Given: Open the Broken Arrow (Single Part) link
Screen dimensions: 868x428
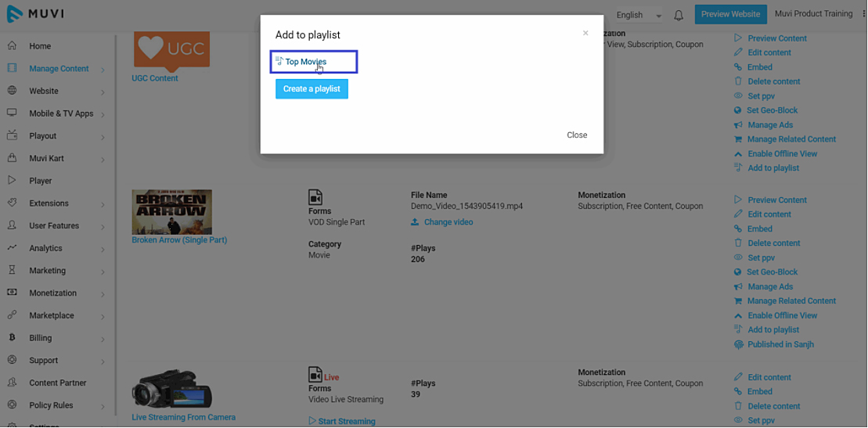Looking at the screenshot, I should pos(179,239).
